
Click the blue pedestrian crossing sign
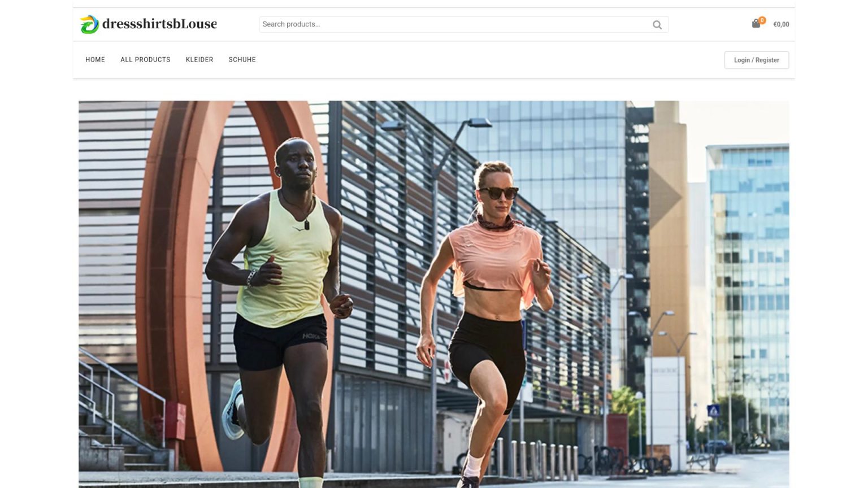(714, 411)
